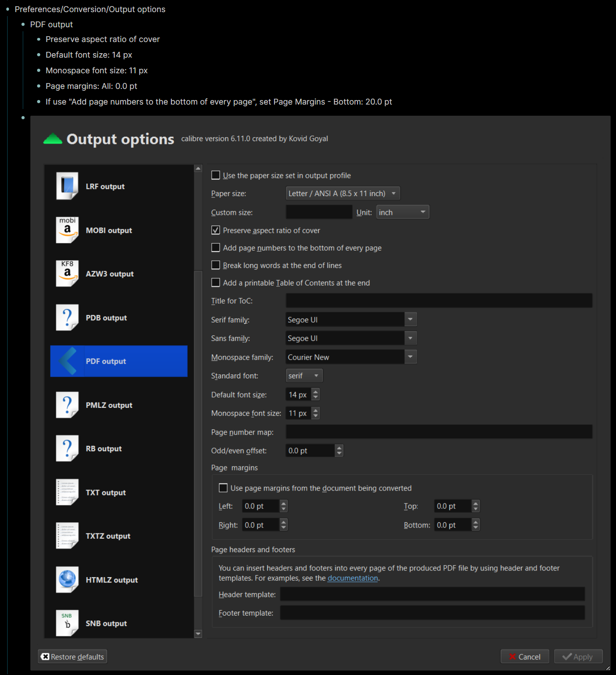Click the MOBI output Amazon icon
The height and width of the screenshot is (675, 616).
tap(67, 230)
